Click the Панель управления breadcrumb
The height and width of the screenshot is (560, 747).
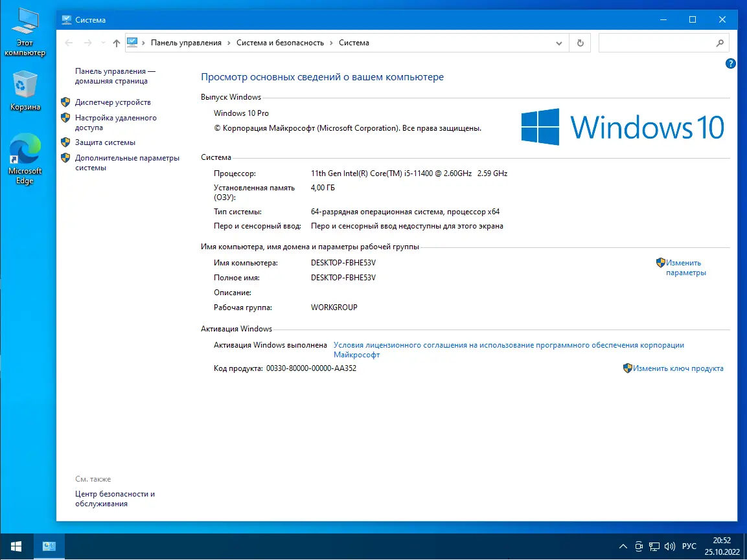tap(187, 43)
